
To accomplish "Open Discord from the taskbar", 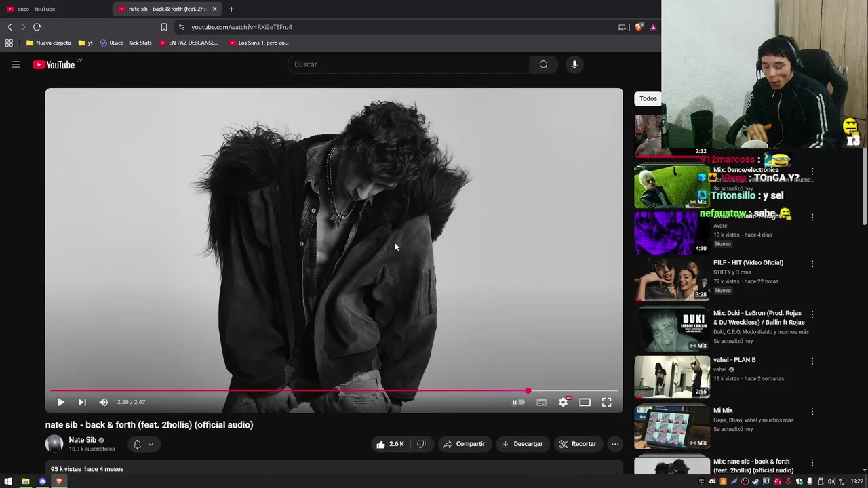I will 42,481.
